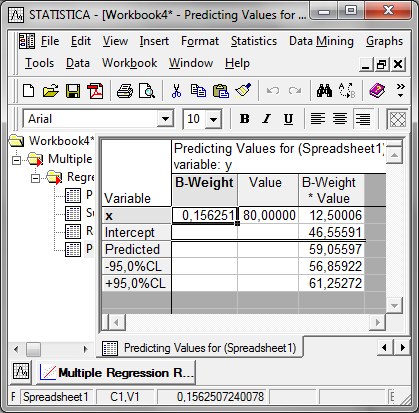The image size is (419, 413).
Task: Click the Copy toolbar icon
Action: pyautogui.click(x=198, y=91)
